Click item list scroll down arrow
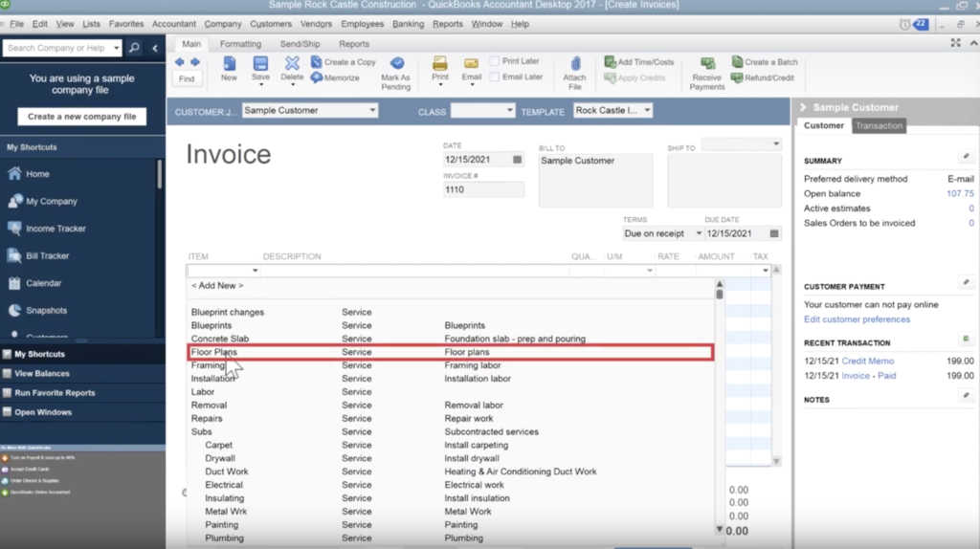This screenshot has width=980, height=549. (x=720, y=529)
